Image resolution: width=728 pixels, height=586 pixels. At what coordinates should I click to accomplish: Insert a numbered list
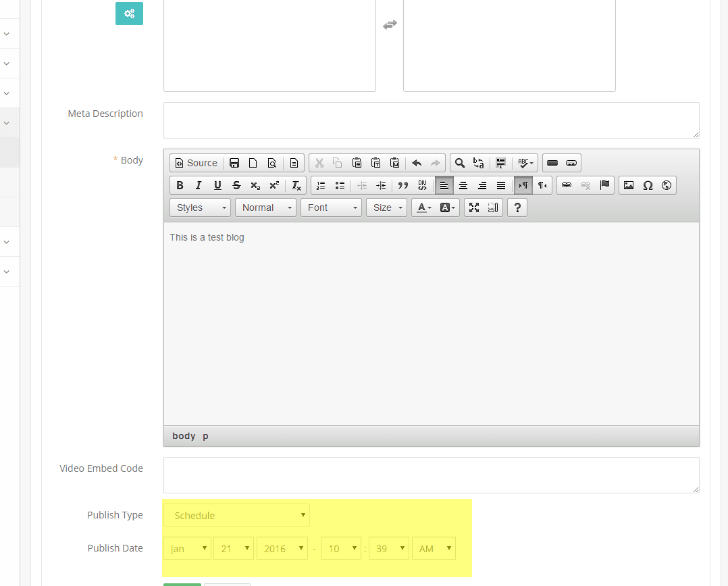[321, 185]
